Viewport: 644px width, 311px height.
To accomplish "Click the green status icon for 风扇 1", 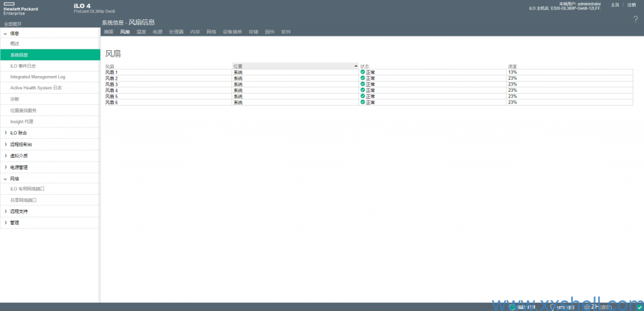I will point(362,72).
